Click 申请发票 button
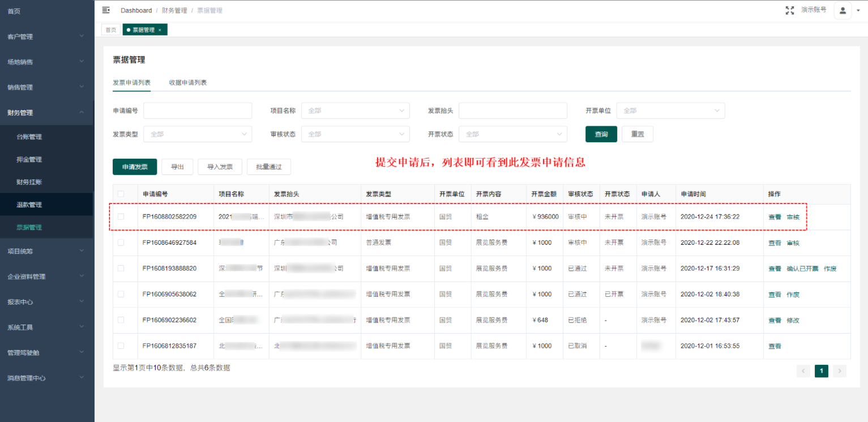The height and width of the screenshot is (422, 868). point(135,167)
